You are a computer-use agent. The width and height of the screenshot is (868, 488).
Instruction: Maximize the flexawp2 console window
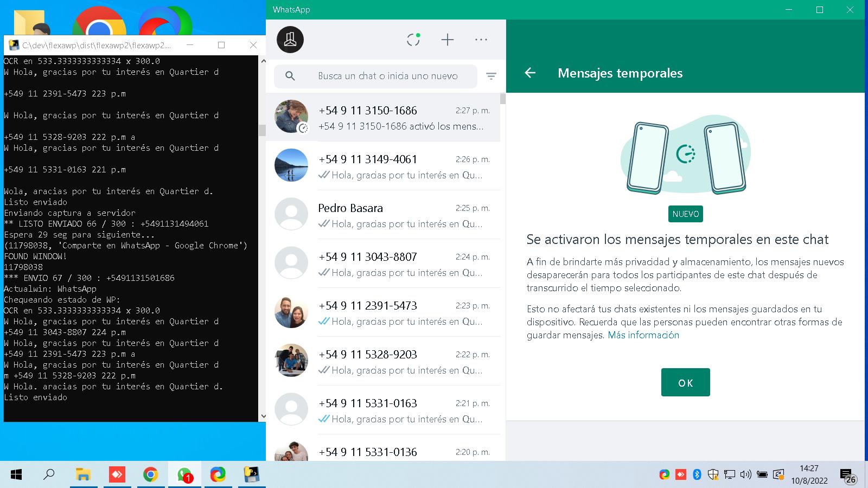(x=221, y=45)
